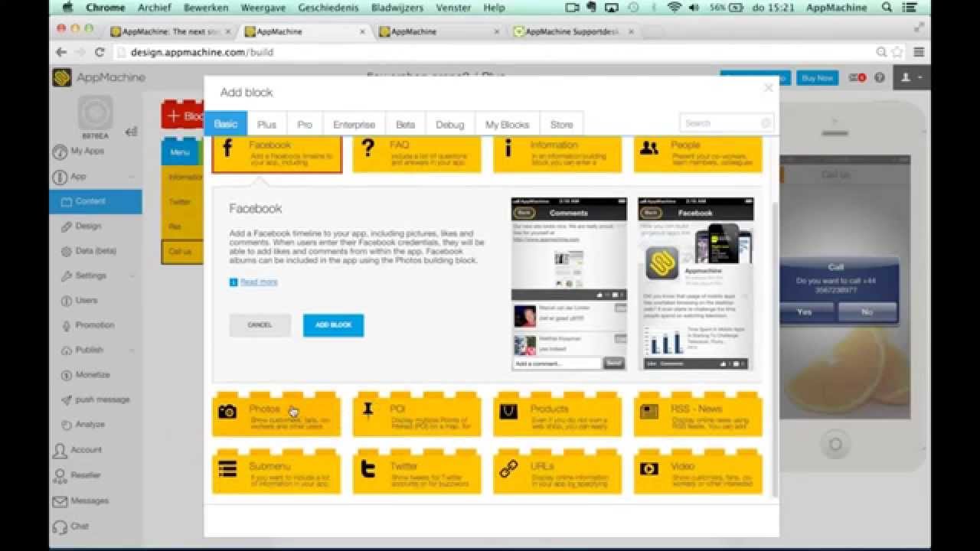The height and width of the screenshot is (551, 980).
Task: Choose the FAQ question mark block
Action: tap(416, 155)
